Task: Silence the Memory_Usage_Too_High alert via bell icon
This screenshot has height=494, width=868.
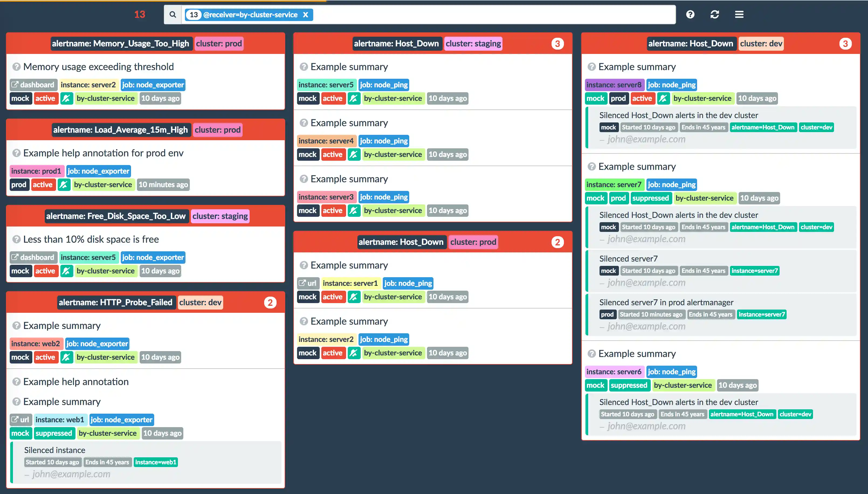Action: 67,98
